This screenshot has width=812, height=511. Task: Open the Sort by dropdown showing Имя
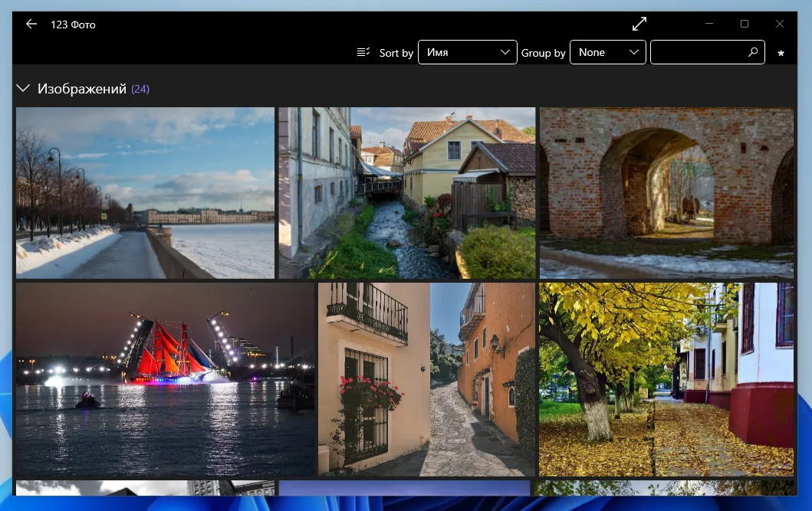click(x=467, y=52)
